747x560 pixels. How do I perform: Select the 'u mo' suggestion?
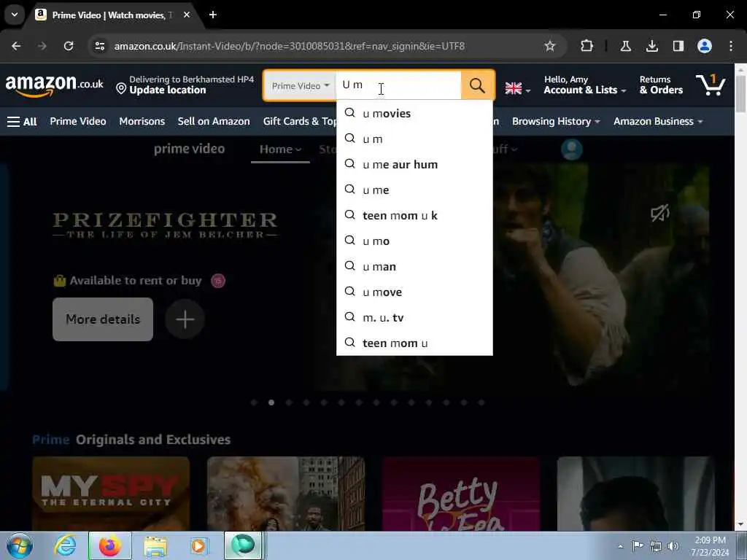pyautogui.click(x=414, y=241)
